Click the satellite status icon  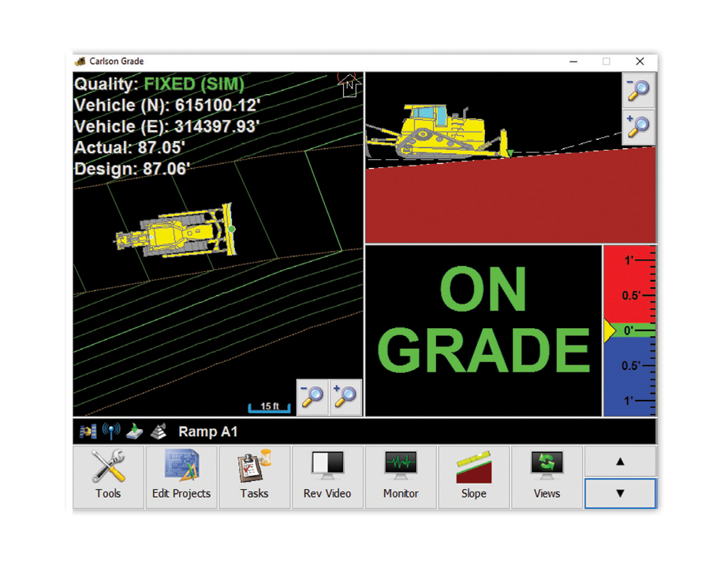click(88, 431)
